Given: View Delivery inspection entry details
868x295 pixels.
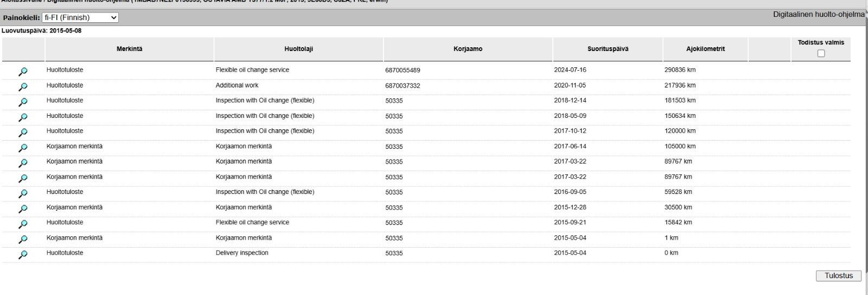Looking at the screenshot, I should click(x=23, y=254).
